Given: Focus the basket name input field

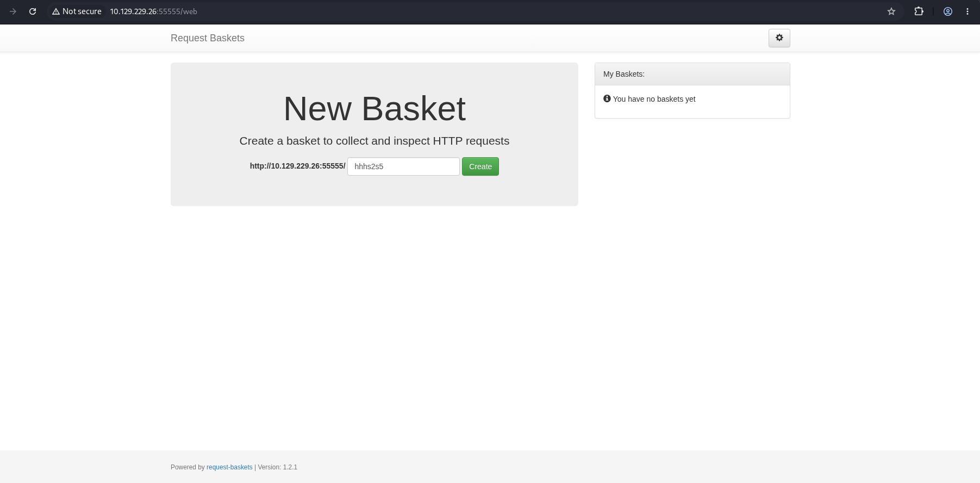Looking at the screenshot, I should [403, 166].
